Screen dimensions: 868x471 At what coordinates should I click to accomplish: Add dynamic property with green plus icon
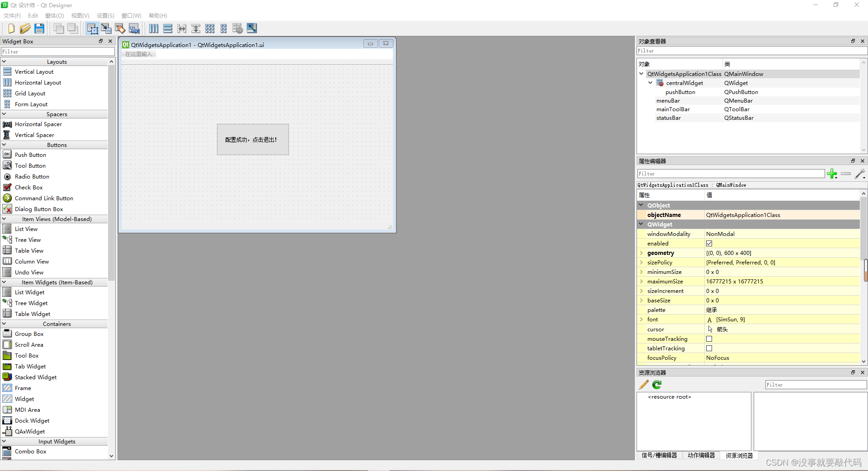click(x=832, y=174)
